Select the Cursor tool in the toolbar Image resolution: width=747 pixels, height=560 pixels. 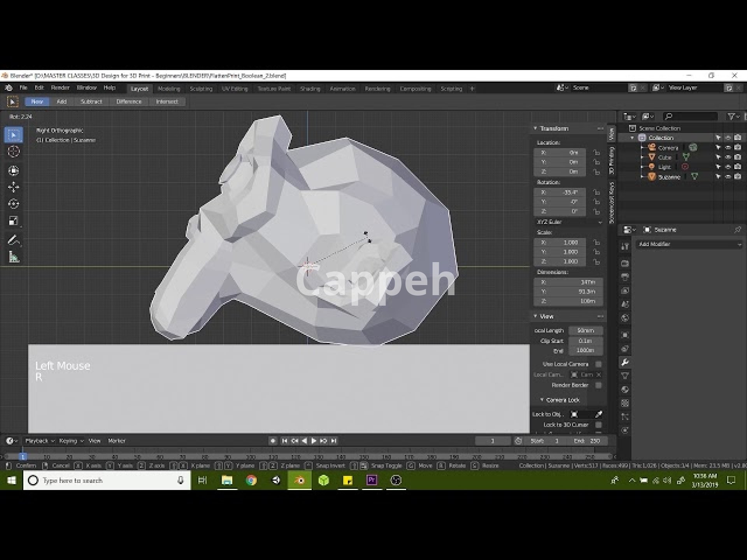click(x=14, y=152)
